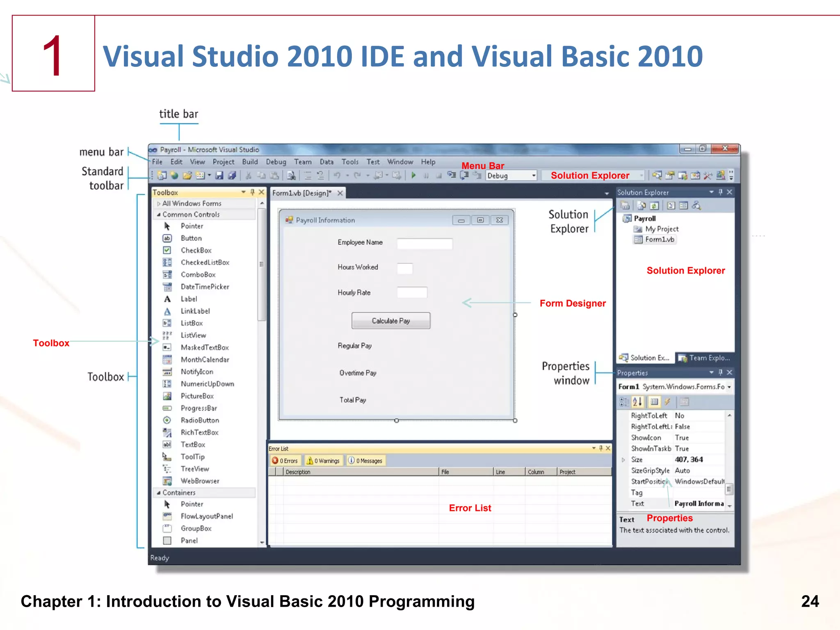Select the CheckBox control in Toolbox
This screenshot has width=840, height=630.
[x=196, y=250]
